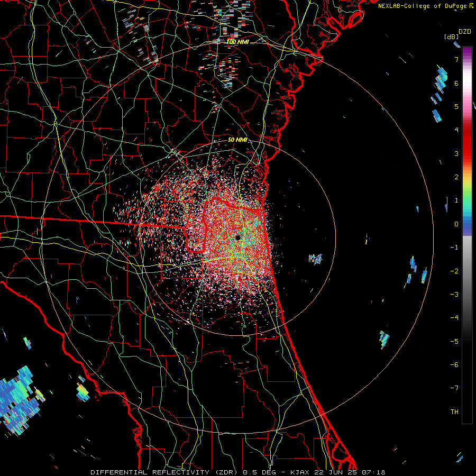Click the 50 NMI range ring label
476x476 pixels.
click(237, 140)
